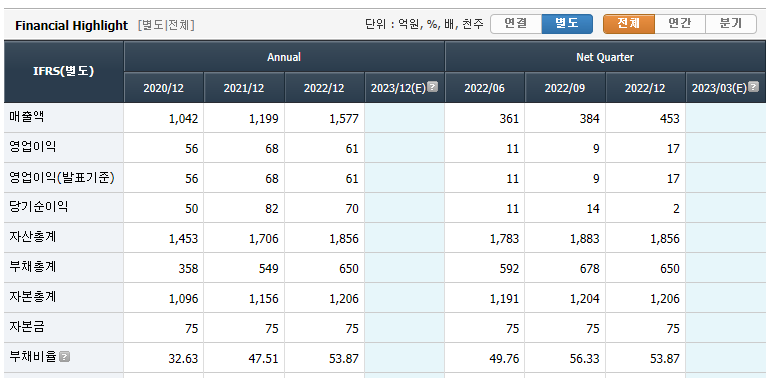Click 자본총계 quarterly value 1,204
This screenshot has height=378, width=776.
point(584,299)
